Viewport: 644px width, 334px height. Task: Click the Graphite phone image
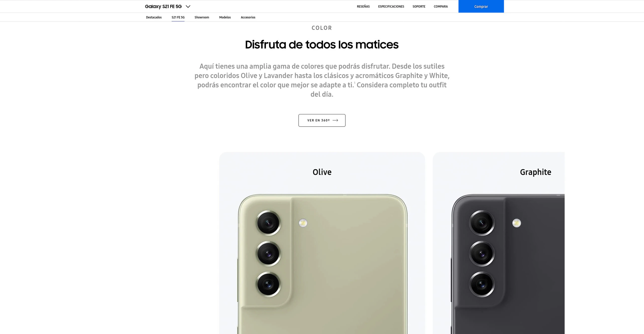click(508, 264)
